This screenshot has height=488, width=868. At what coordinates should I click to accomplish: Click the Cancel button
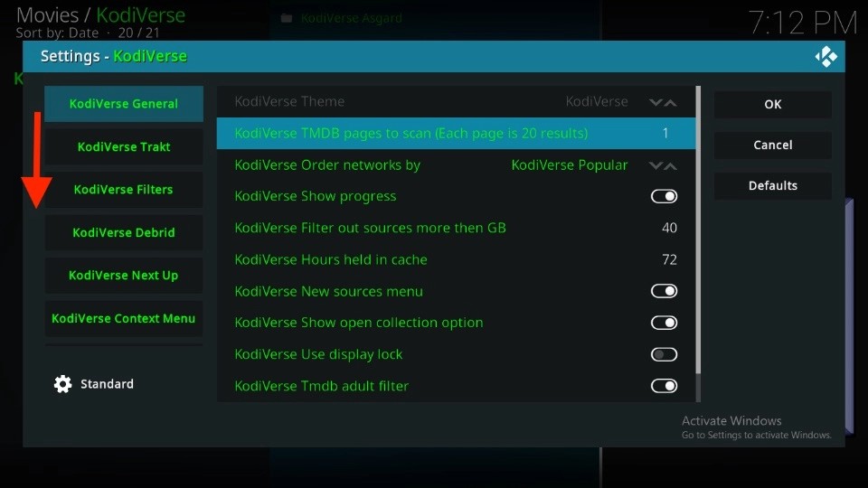(x=773, y=145)
